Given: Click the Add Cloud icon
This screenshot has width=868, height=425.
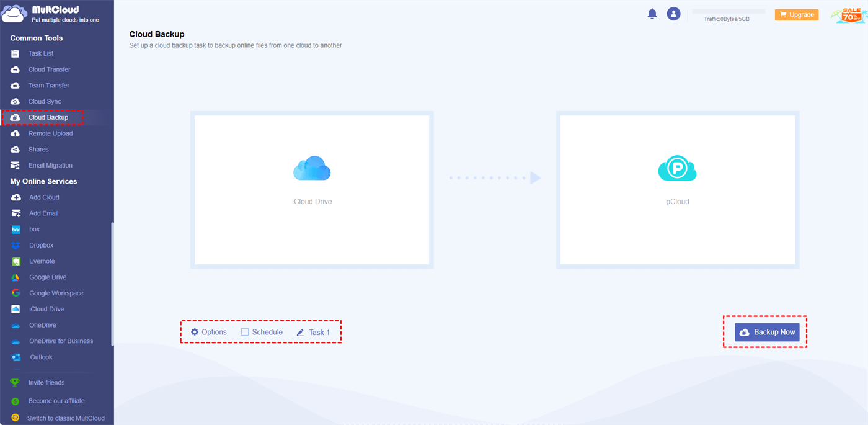Looking at the screenshot, I should [x=16, y=197].
